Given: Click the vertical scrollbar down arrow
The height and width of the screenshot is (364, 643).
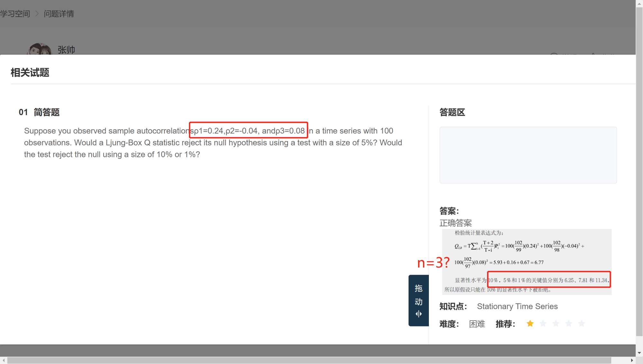Looking at the screenshot, I should (639, 353).
